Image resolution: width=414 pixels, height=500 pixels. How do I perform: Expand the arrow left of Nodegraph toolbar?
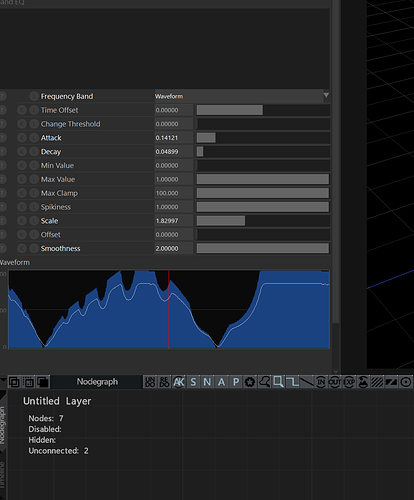pos(3,380)
